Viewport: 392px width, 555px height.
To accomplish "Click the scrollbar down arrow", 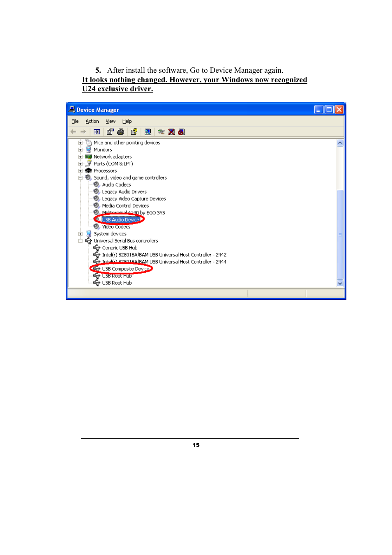I will coord(340,283).
